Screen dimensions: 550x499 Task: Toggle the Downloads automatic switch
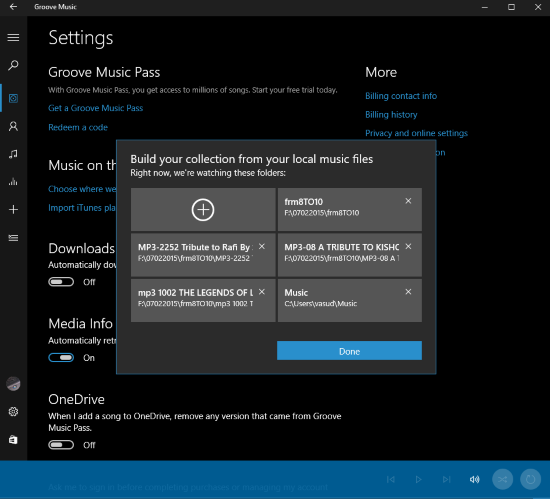61,282
